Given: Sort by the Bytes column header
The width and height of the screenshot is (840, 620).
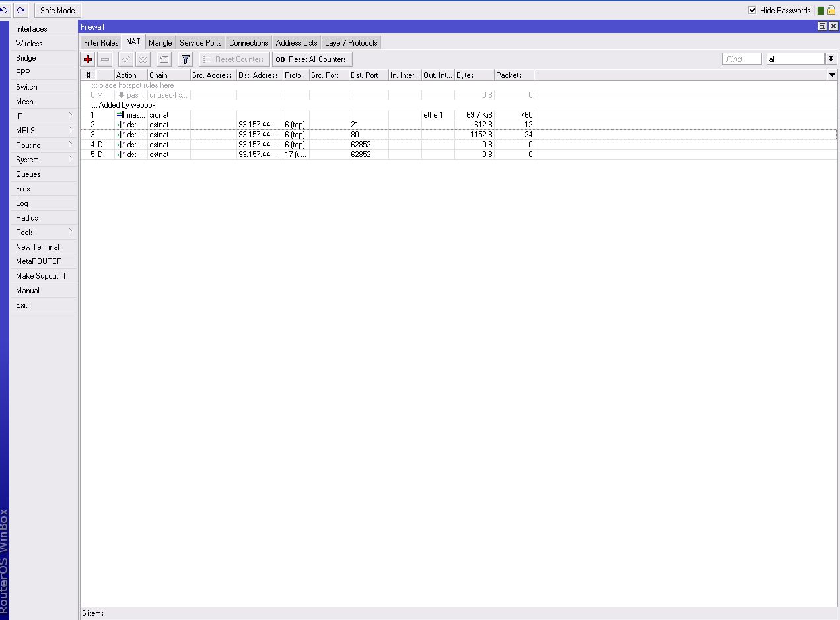Looking at the screenshot, I should [474, 75].
